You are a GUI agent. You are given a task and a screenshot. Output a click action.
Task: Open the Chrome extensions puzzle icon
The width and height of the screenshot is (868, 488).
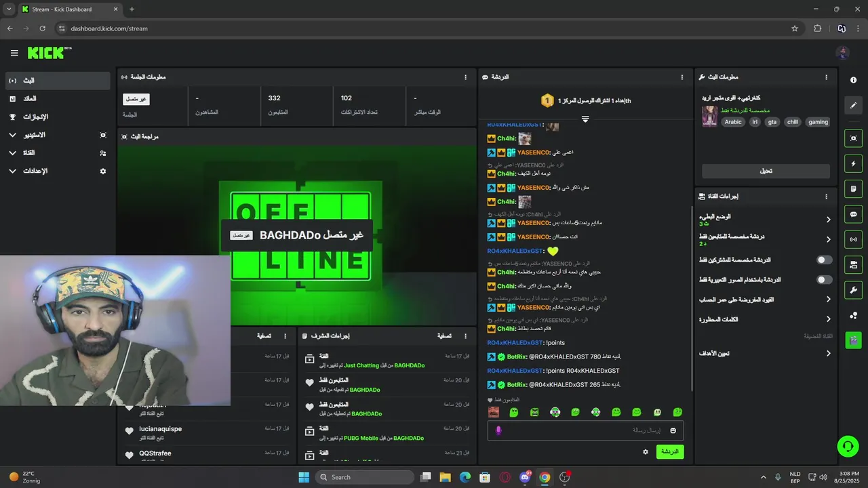[x=817, y=28]
